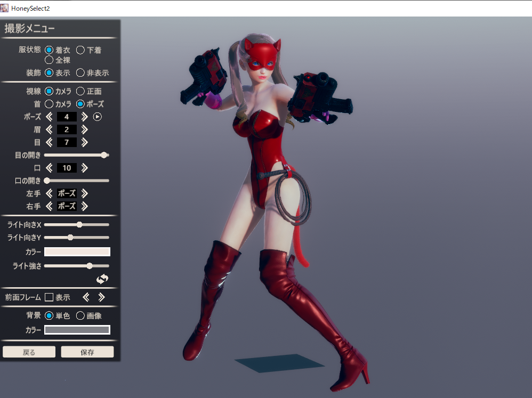This screenshot has height=398, width=532.
Task: Go to the previous eye (目) pattern
Action: (x=49, y=142)
